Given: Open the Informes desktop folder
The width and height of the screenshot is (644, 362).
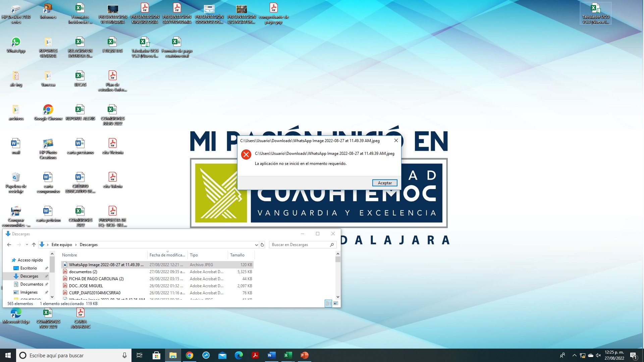Looking at the screenshot, I should click(x=48, y=11).
